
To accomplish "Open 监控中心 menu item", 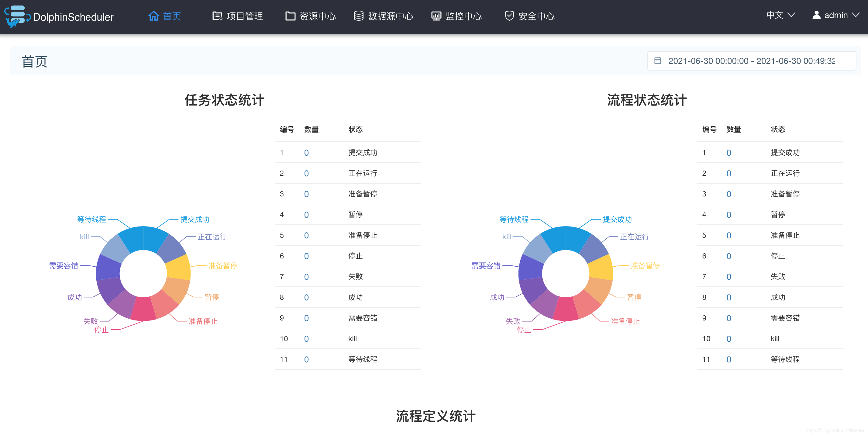I will click(x=463, y=16).
